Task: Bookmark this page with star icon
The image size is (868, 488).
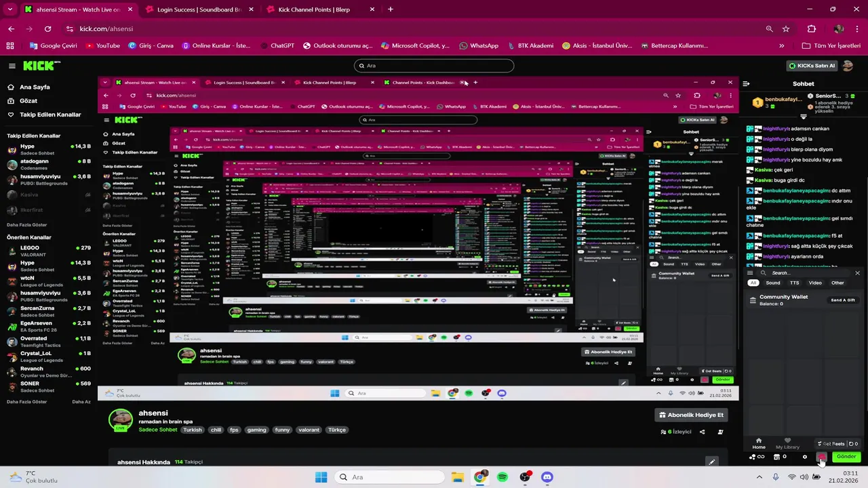Action: 786,29
